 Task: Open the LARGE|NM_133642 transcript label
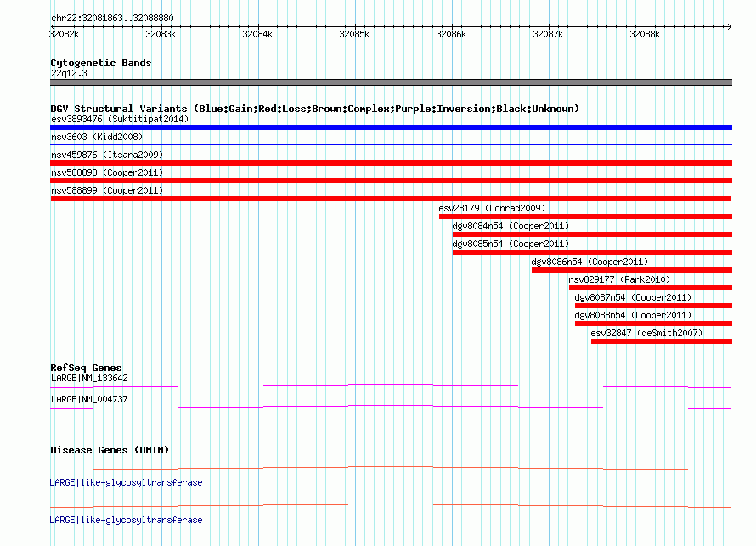click(x=89, y=379)
